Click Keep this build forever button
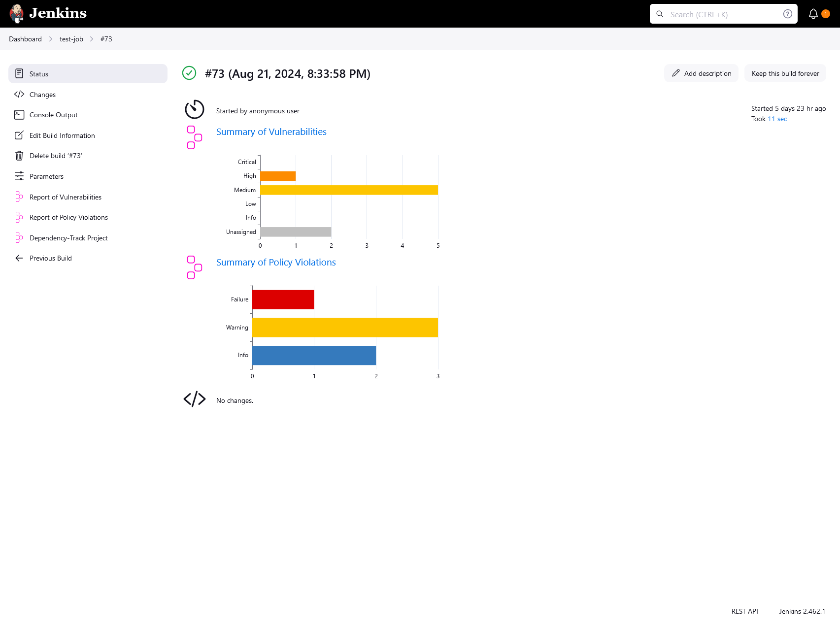 click(x=785, y=73)
